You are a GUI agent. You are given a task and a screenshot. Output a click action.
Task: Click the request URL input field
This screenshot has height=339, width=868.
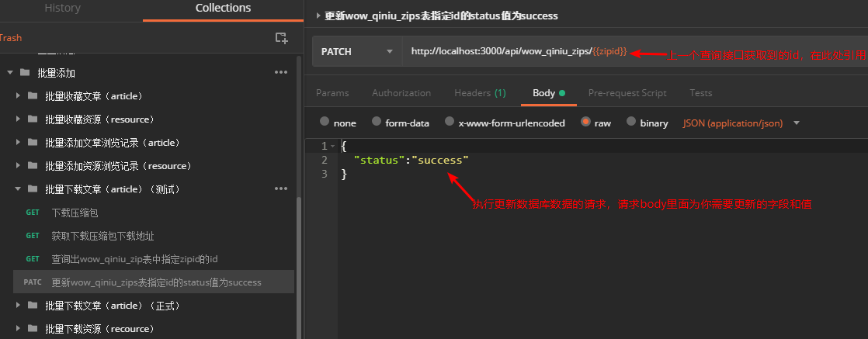tap(635, 51)
